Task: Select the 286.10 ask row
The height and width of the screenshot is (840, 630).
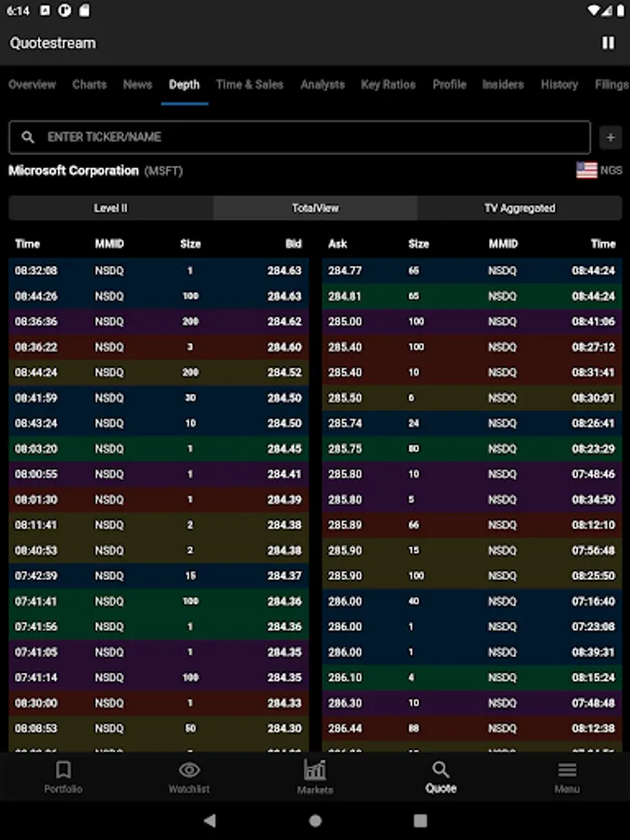Action: pyautogui.click(x=472, y=678)
